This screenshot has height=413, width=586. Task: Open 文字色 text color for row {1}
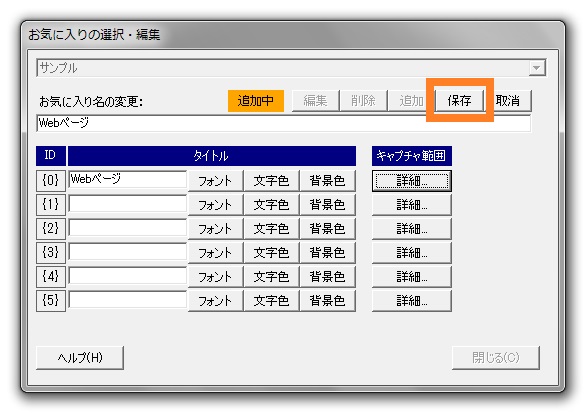point(271,205)
